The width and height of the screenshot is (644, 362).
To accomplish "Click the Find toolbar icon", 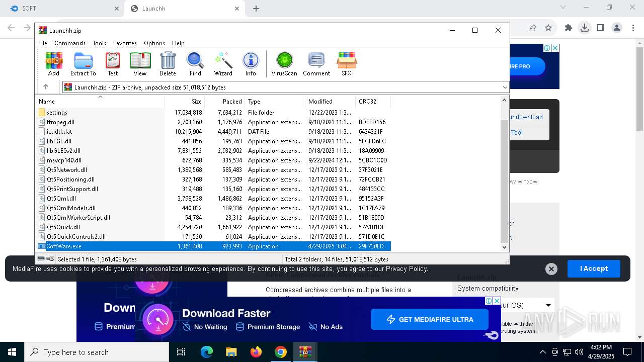I will [x=195, y=64].
